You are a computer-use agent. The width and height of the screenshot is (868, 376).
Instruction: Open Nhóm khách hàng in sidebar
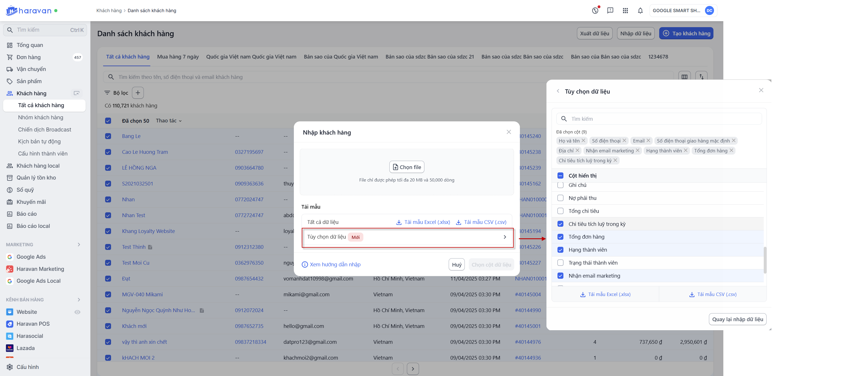[40, 117]
